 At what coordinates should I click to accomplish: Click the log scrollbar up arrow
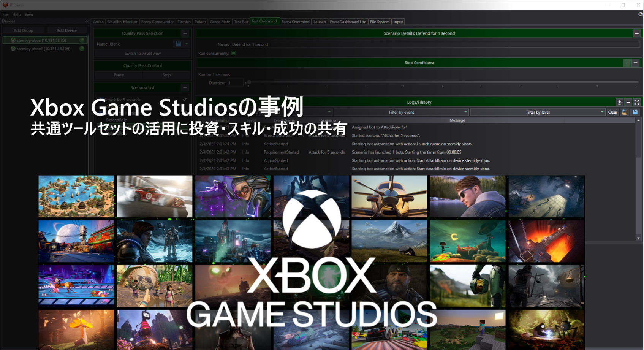[638, 120]
